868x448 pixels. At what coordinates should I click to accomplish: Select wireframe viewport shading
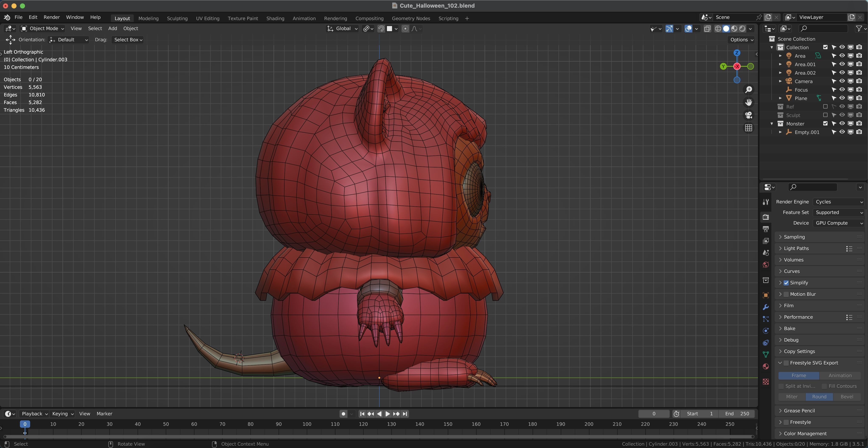click(718, 29)
